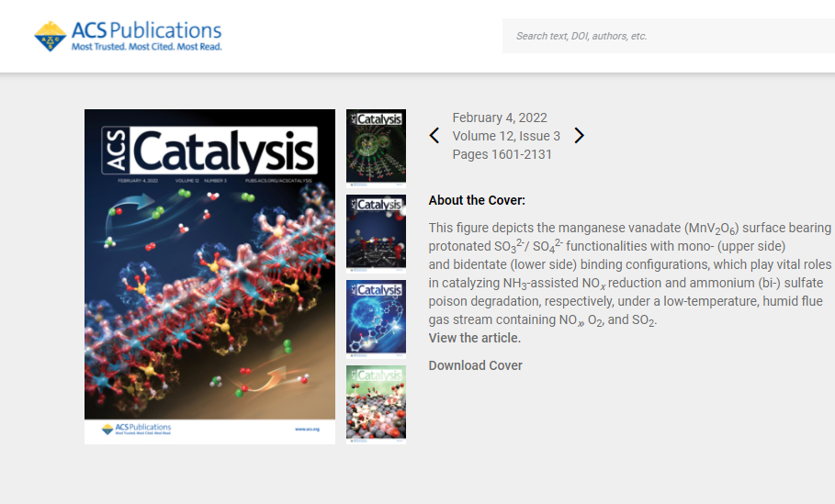Select the third bright blue cover thumbnail
This screenshot has height=504, width=835.
coord(376,319)
